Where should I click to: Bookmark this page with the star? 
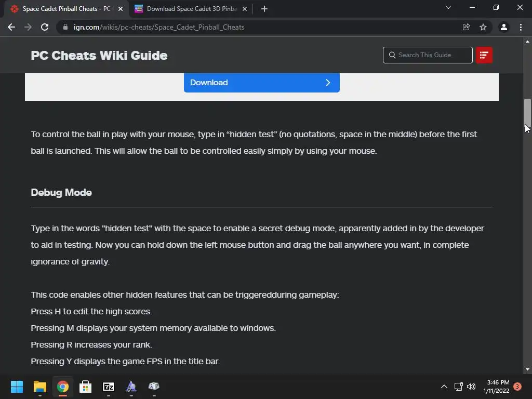483,27
